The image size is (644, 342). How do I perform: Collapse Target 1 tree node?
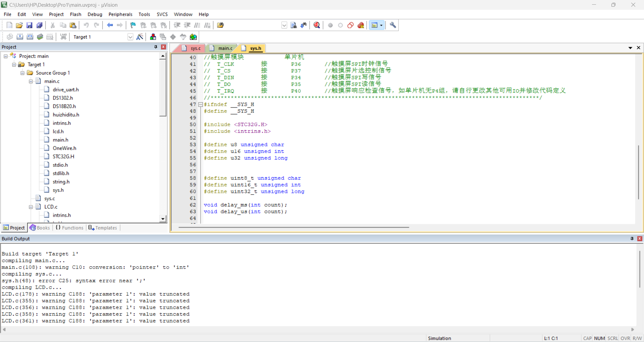[x=14, y=65]
